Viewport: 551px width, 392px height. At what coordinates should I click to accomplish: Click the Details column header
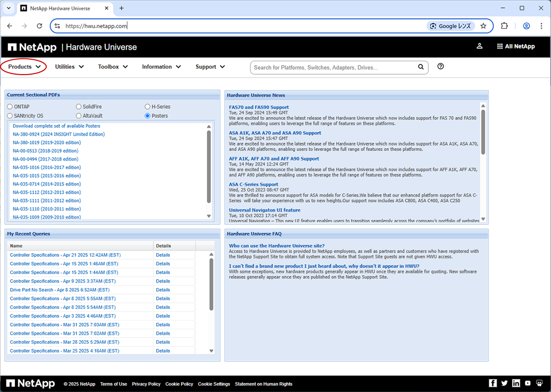(x=174, y=246)
